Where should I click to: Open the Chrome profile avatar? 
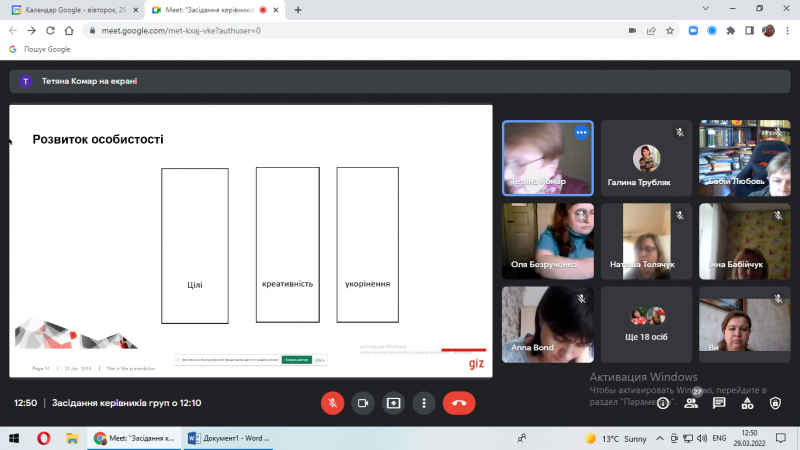768,31
